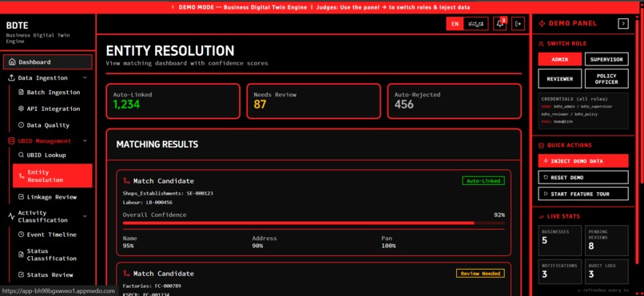The height and width of the screenshot is (296, 644).
Task: Collapse the Activity Classification section chevron
Action: coord(85,216)
